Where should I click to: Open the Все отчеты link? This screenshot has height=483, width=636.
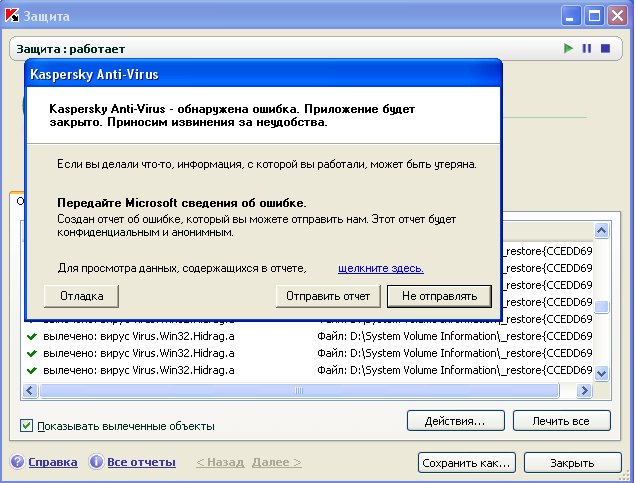coord(141,462)
